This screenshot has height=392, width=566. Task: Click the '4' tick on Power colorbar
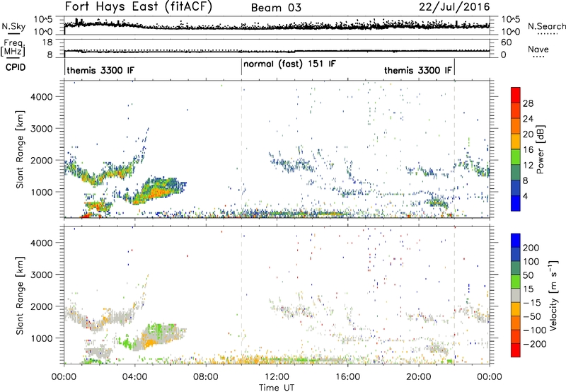click(526, 196)
